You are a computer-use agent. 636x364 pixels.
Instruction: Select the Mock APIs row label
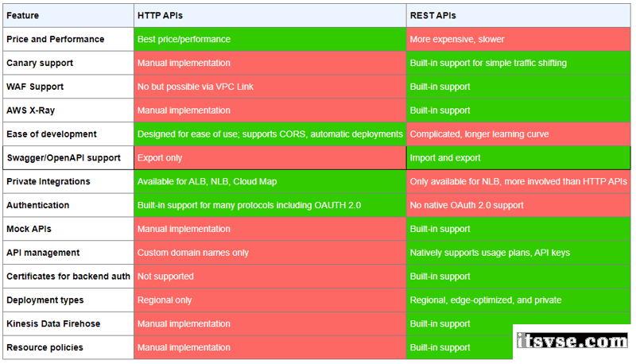(x=68, y=229)
